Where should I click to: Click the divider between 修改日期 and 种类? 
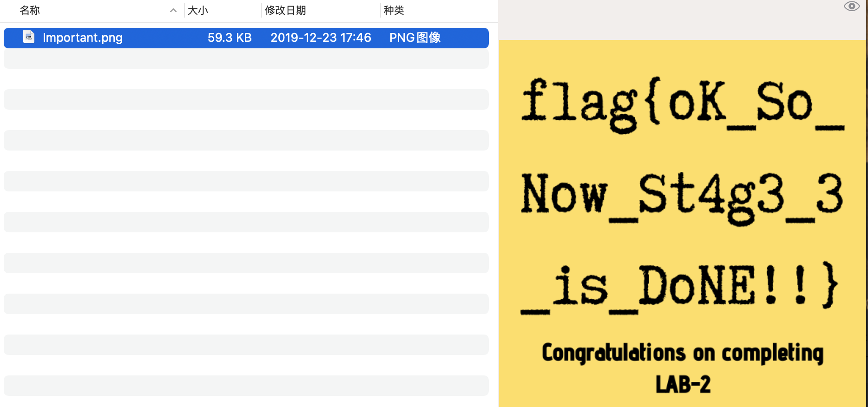pos(381,10)
